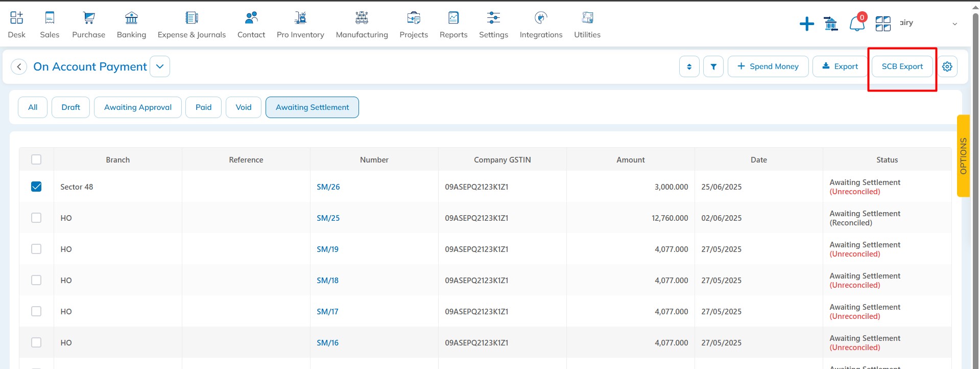The height and width of the screenshot is (369, 980).
Task: Open the Purchase cart icon
Action: [x=89, y=18]
